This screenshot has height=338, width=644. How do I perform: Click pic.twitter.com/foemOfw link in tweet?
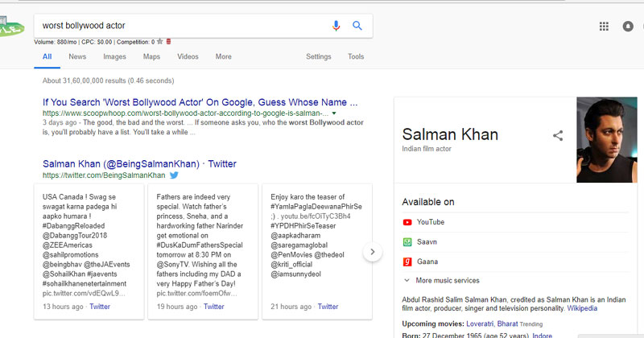point(196,294)
